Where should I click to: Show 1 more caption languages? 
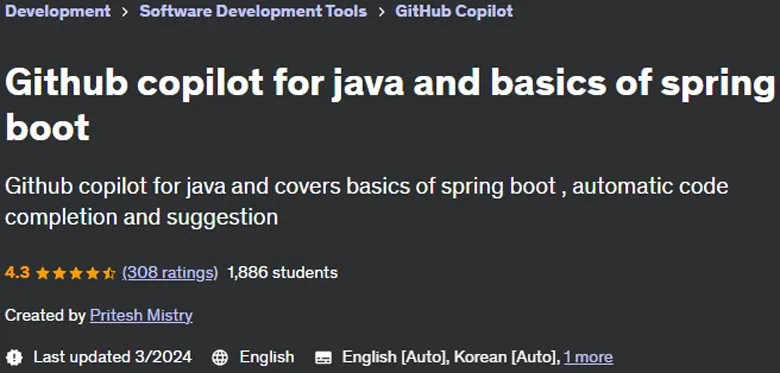tap(588, 357)
